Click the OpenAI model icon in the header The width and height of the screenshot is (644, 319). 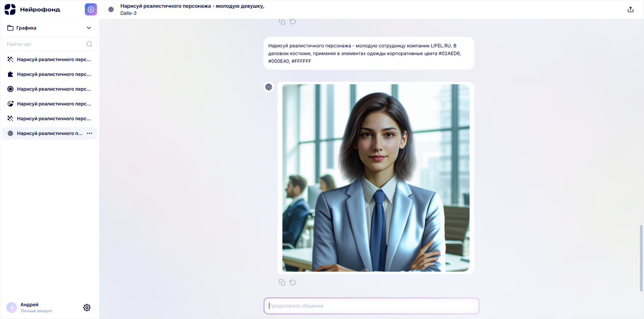point(111,10)
